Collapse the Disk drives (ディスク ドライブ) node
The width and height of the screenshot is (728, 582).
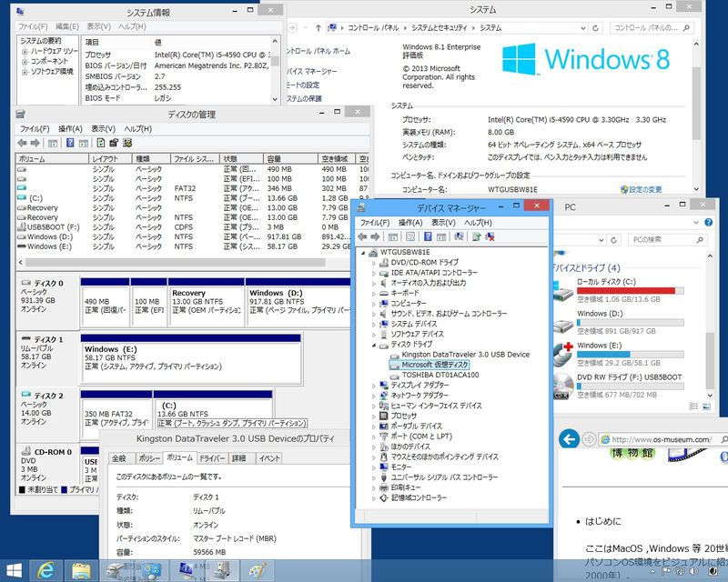[x=374, y=345]
